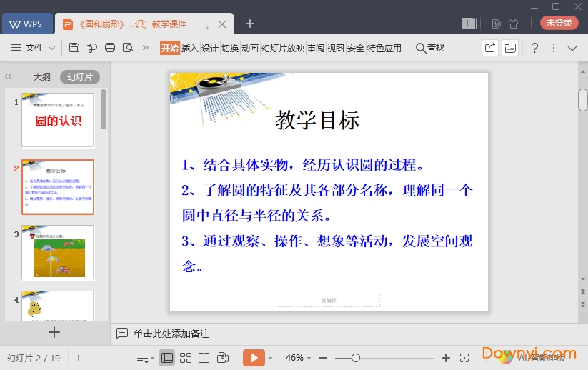Click the notes icon beside the 单击此处添加备注 field
Screen dimensions: 588x370
(x=122, y=334)
